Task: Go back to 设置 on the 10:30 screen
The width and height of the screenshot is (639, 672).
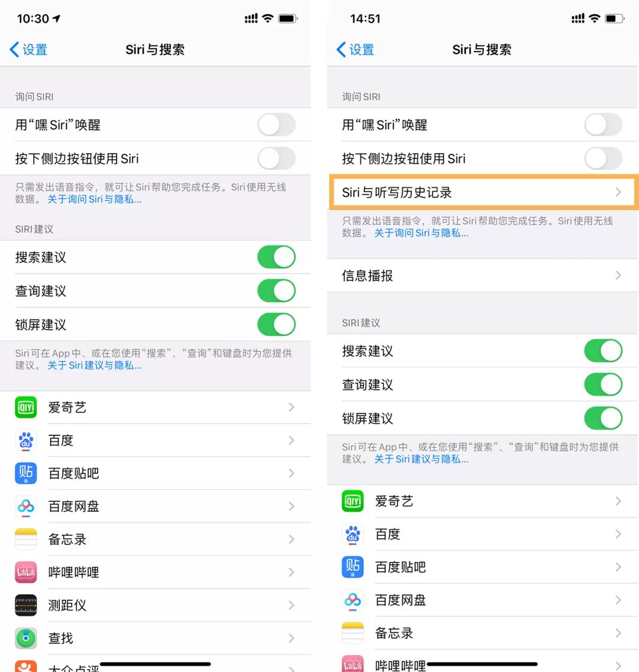Action: pyautogui.click(x=28, y=49)
